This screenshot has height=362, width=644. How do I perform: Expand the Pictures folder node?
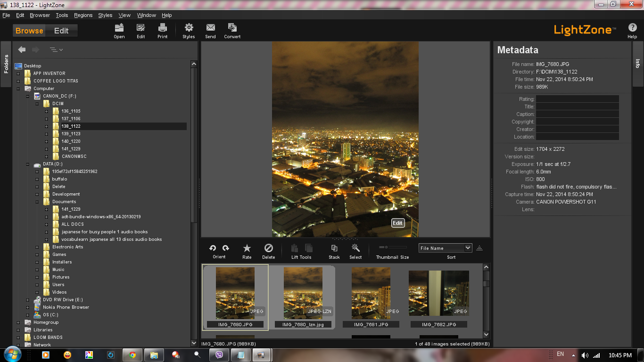coord(37,277)
